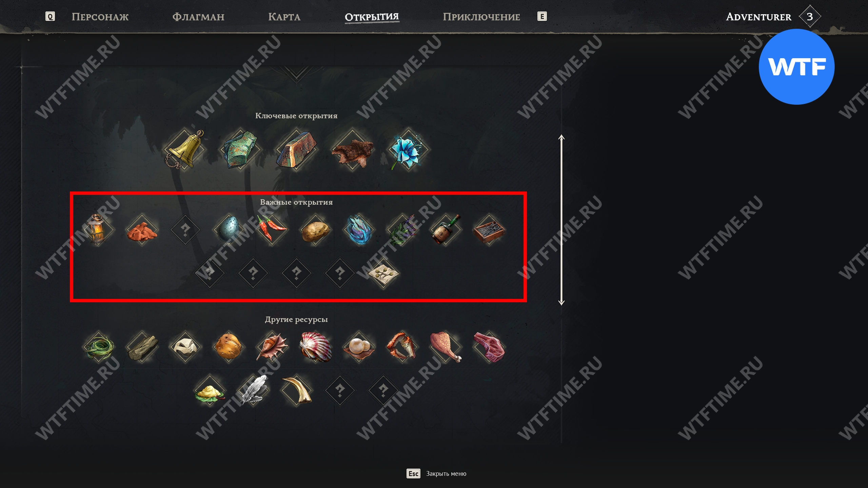The image size is (868, 488).
Task: Select the coconut resource icon
Action: click(x=229, y=346)
